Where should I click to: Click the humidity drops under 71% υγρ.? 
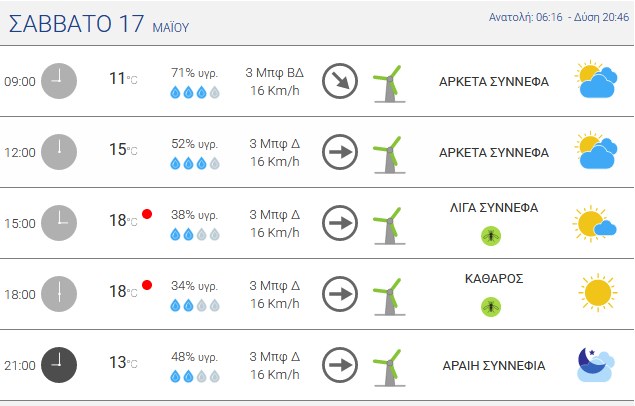pos(195,93)
